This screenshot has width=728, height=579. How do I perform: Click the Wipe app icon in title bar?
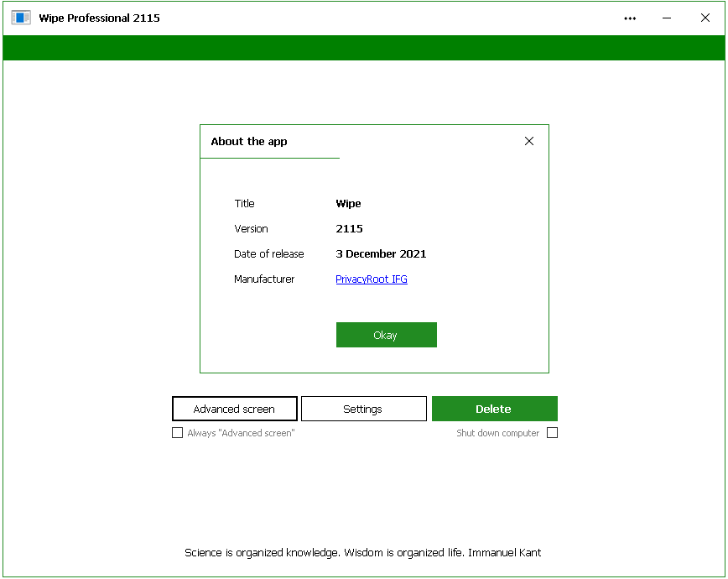(x=21, y=18)
